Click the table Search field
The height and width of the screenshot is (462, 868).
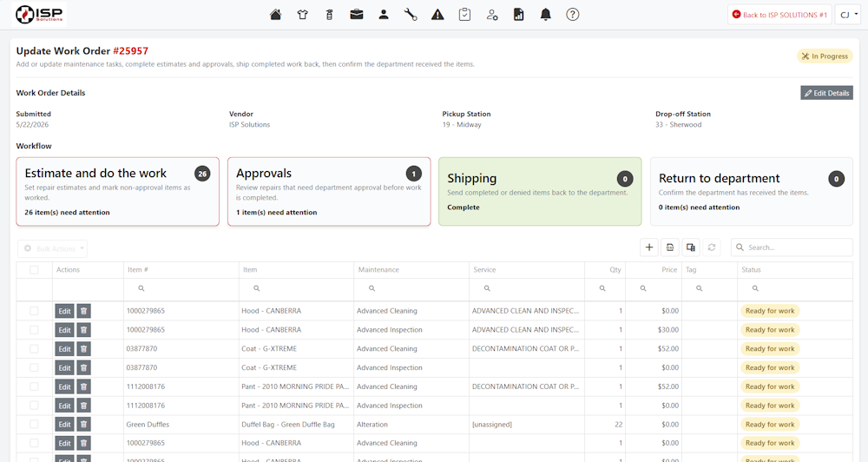tap(792, 247)
